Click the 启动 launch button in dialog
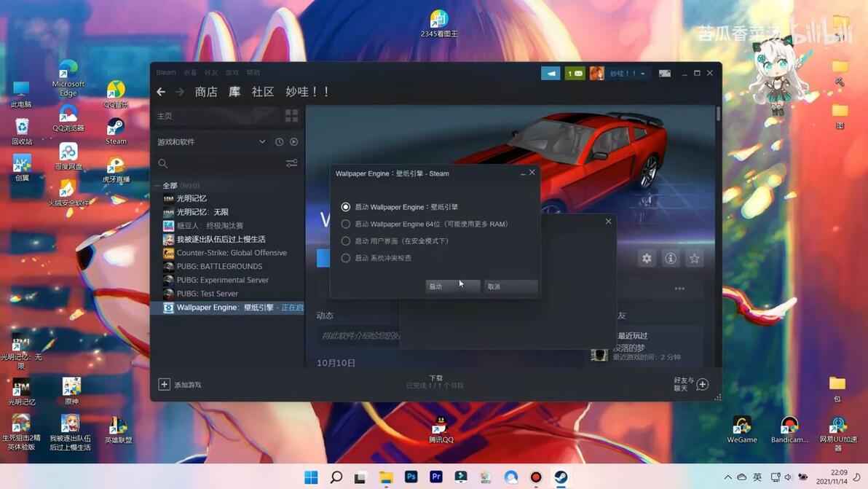Screen dimensions: 868x489 click(x=452, y=286)
